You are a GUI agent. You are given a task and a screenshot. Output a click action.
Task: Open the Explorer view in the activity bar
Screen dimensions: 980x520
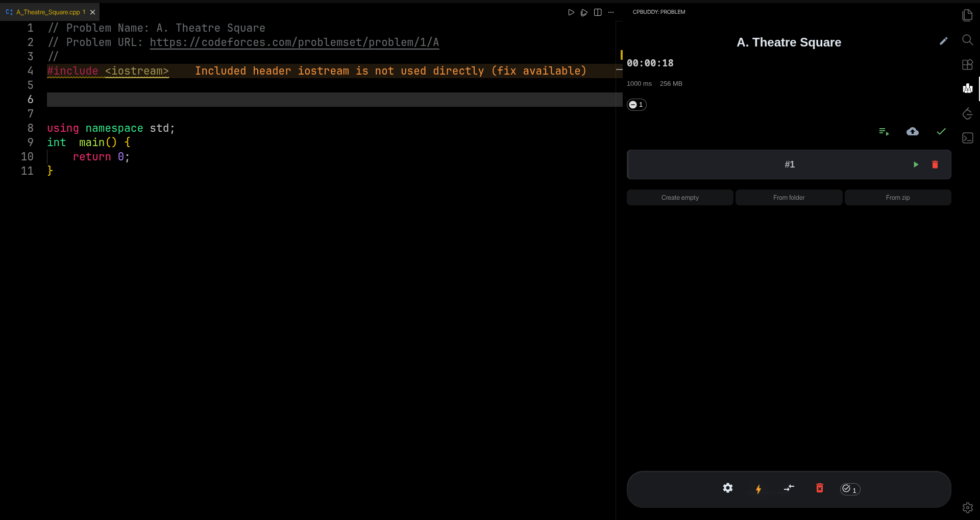coord(967,15)
